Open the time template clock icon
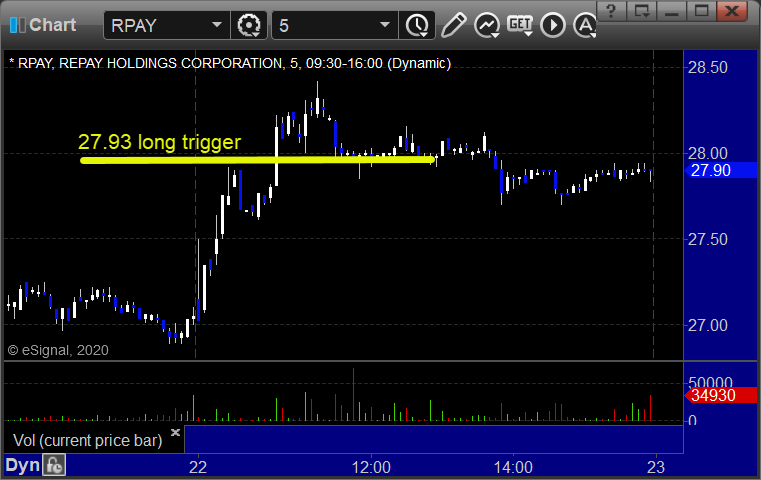Screen dimensions: 761x480 [x=417, y=25]
